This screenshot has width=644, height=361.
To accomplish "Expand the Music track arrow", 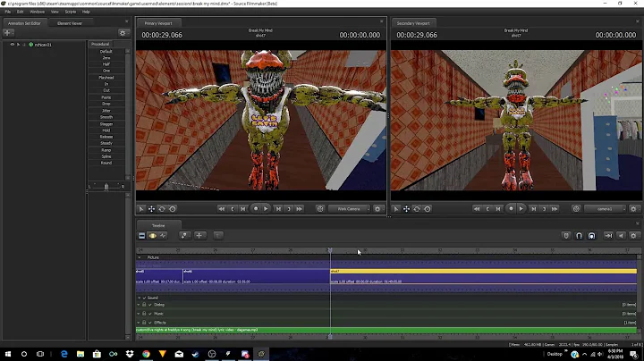I will click(x=139, y=314).
